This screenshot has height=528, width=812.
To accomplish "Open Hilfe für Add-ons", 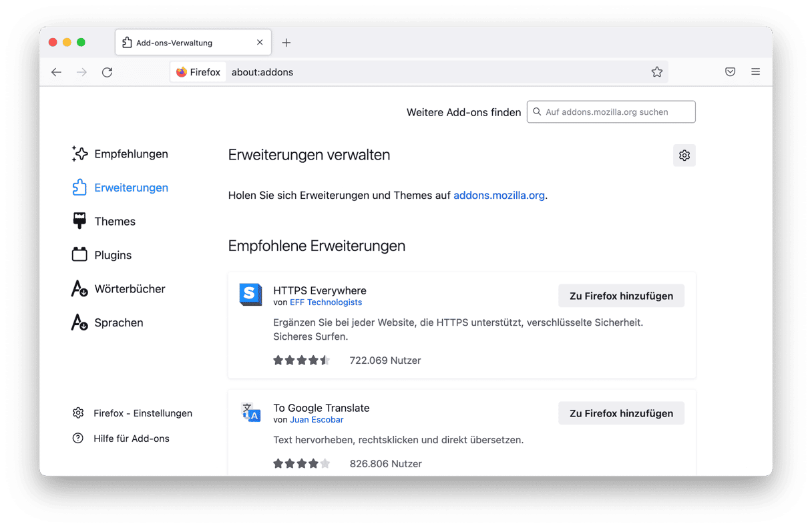I will [132, 439].
